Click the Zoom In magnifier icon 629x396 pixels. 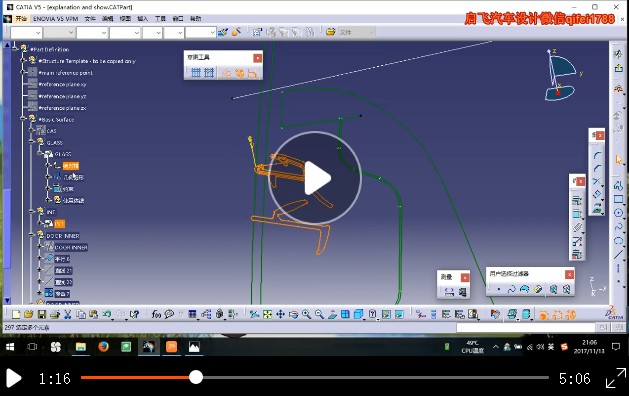306,315
